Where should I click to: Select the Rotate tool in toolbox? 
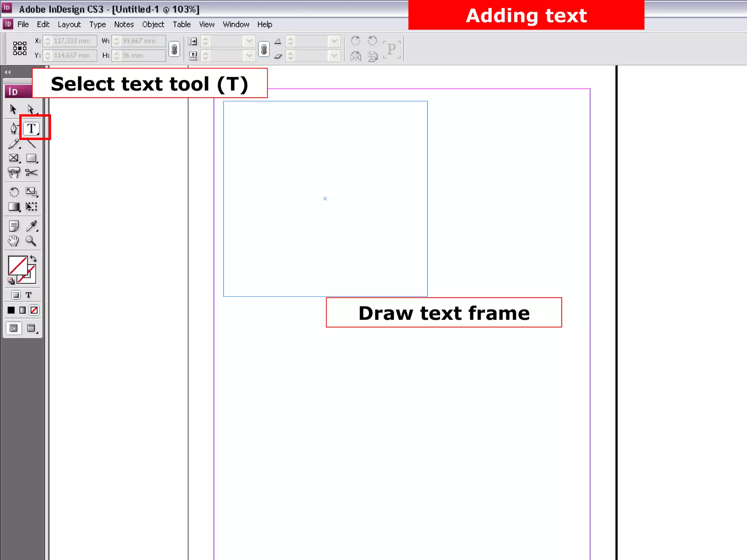[14, 192]
